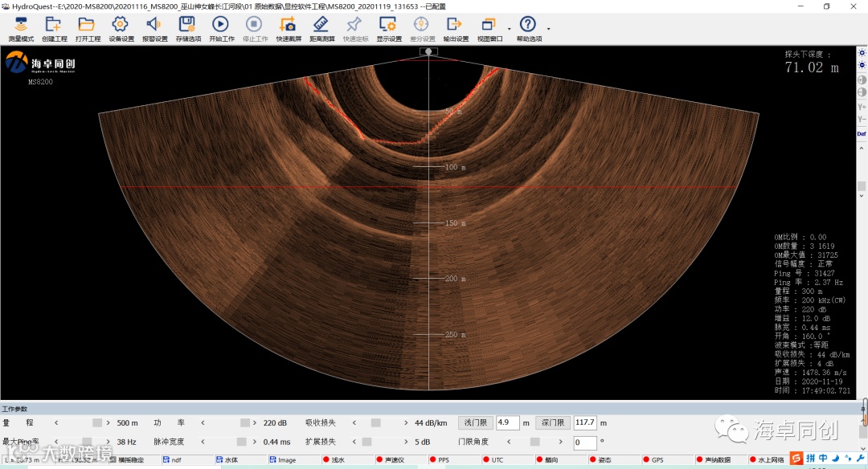Click the Def default button in right sidebar
The width and height of the screenshot is (868, 469).
pyautogui.click(x=862, y=133)
